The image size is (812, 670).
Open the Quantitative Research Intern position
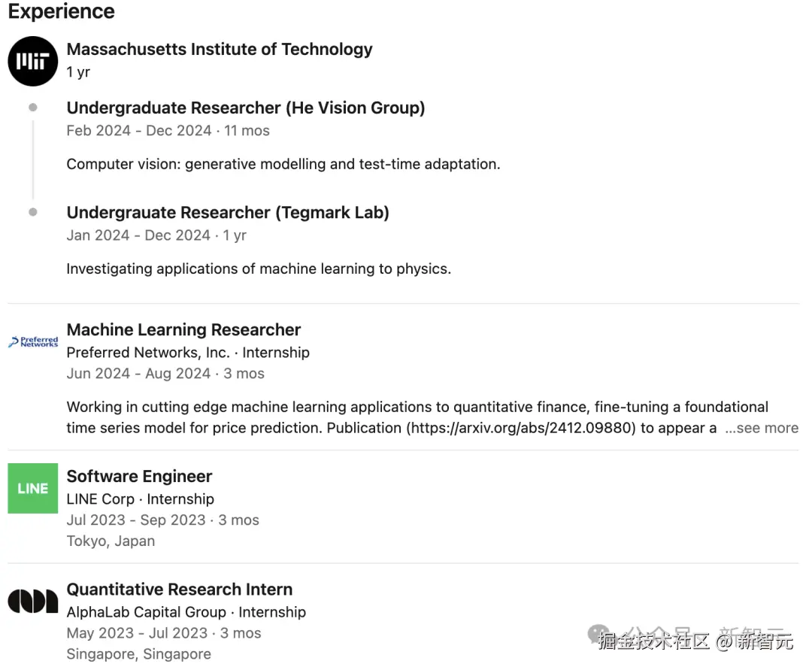coord(179,590)
